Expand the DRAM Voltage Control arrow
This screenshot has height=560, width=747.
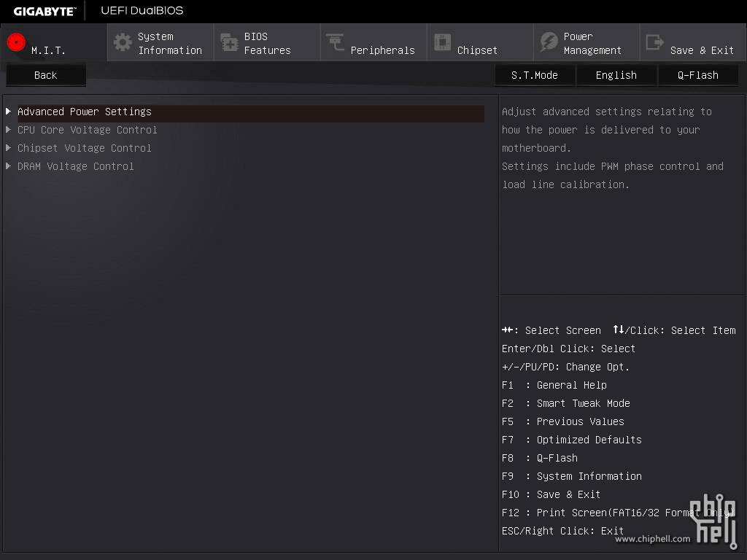click(x=8, y=166)
